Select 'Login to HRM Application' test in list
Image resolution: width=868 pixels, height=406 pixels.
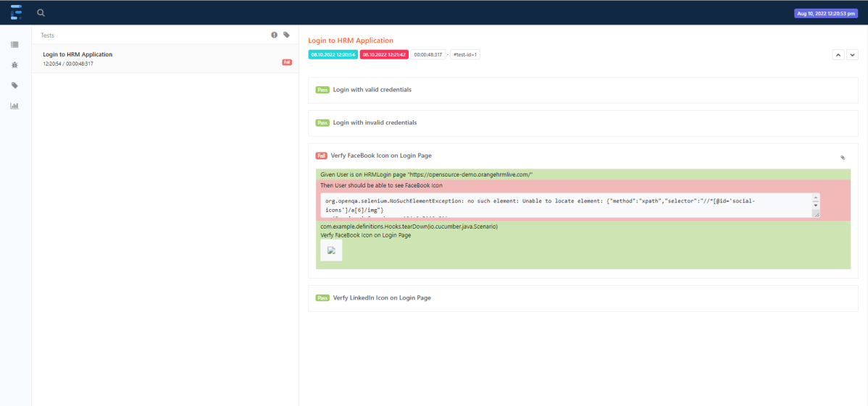tap(78, 55)
